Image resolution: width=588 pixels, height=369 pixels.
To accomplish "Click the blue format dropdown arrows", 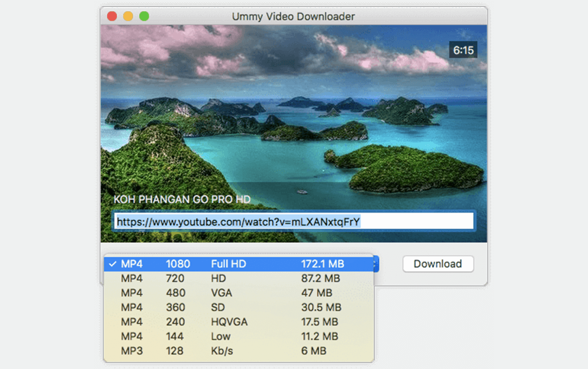I will [376, 264].
